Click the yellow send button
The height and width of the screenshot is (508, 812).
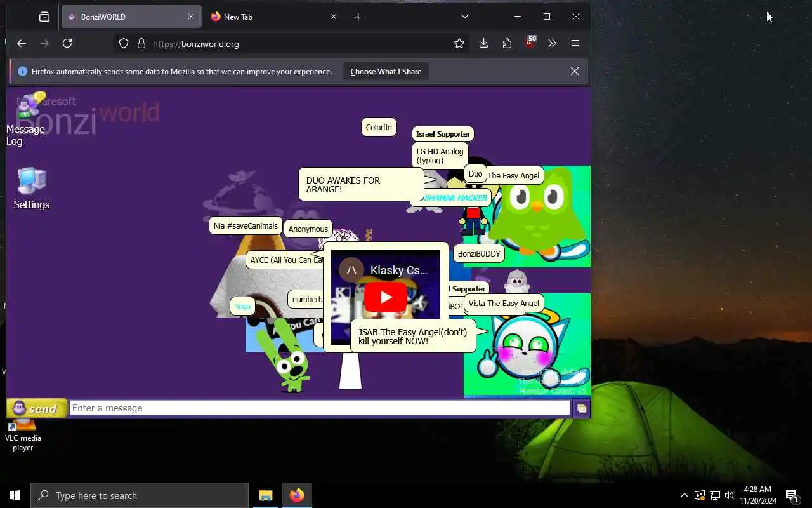pos(36,408)
